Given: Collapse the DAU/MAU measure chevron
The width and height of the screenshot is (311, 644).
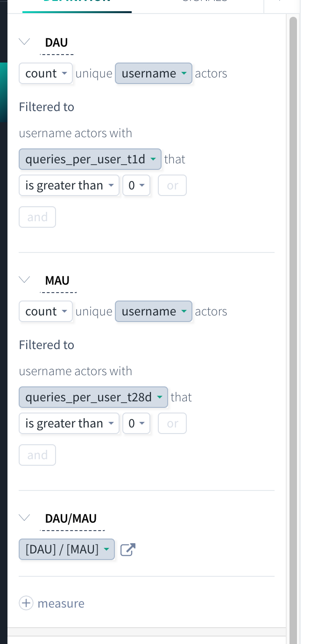Looking at the screenshot, I should click(24, 518).
